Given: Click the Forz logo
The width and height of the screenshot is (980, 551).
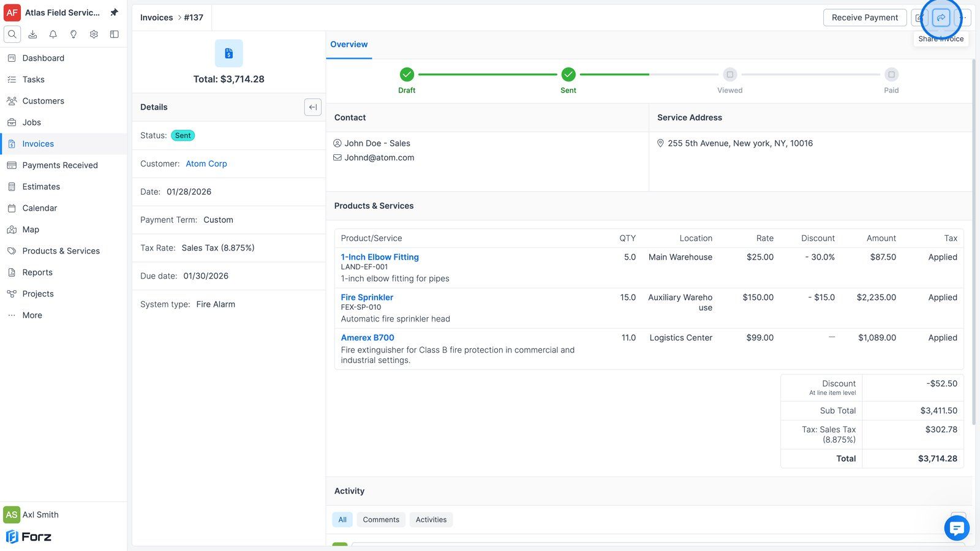Looking at the screenshot, I should 29,537.
